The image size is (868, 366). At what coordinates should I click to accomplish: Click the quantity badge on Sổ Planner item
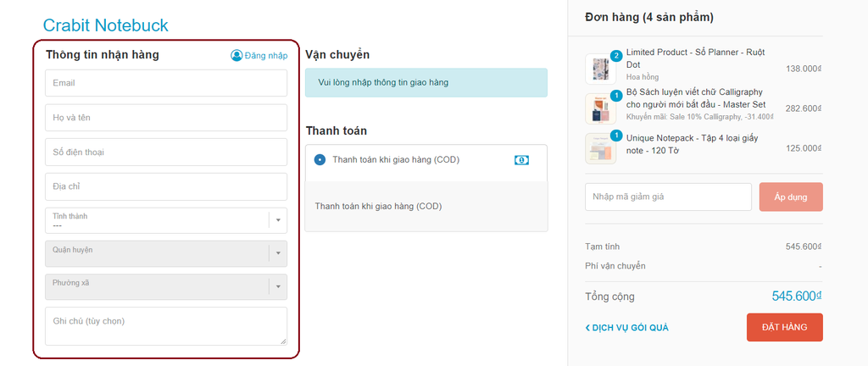click(x=616, y=55)
